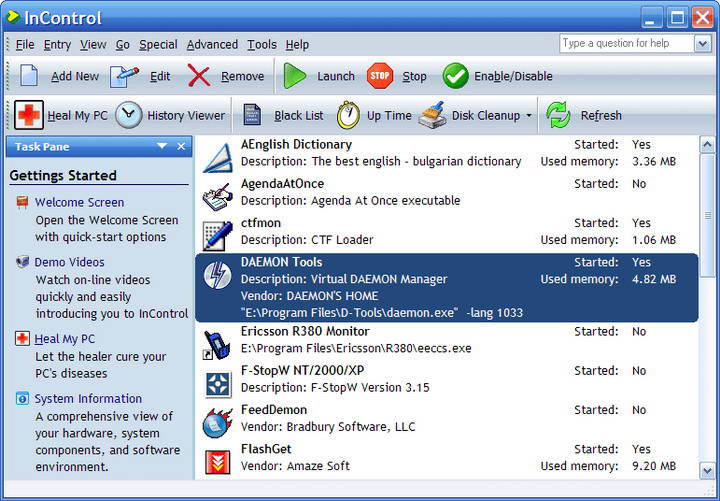
Task: Follow the System Information link
Action: pyautogui.click(x=88, y=399)
